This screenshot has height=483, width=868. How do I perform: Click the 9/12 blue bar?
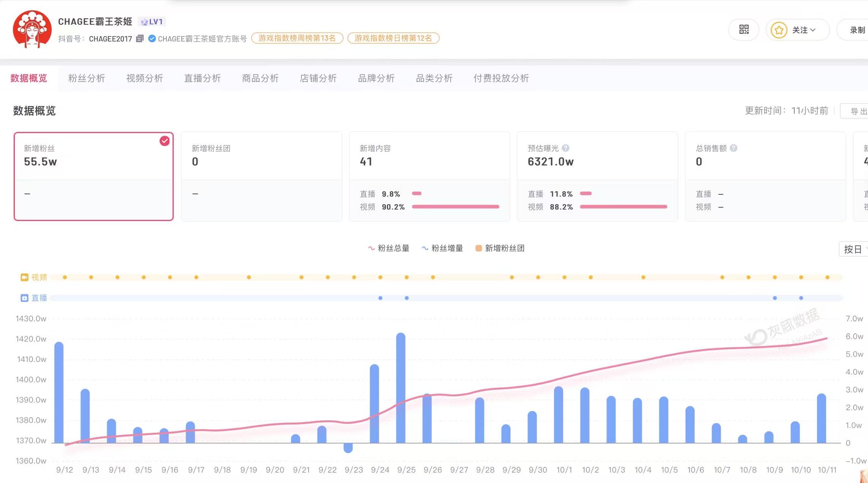click(x=59, y=392)
